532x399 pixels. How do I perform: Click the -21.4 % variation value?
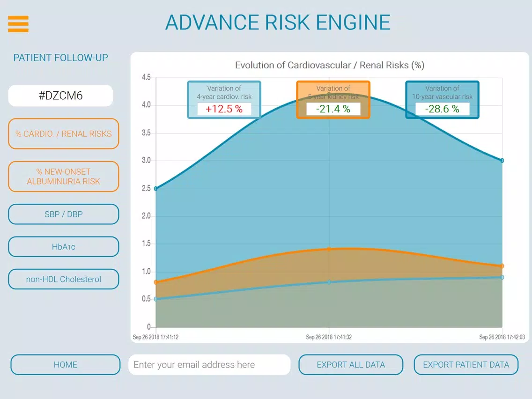point(333,109)
